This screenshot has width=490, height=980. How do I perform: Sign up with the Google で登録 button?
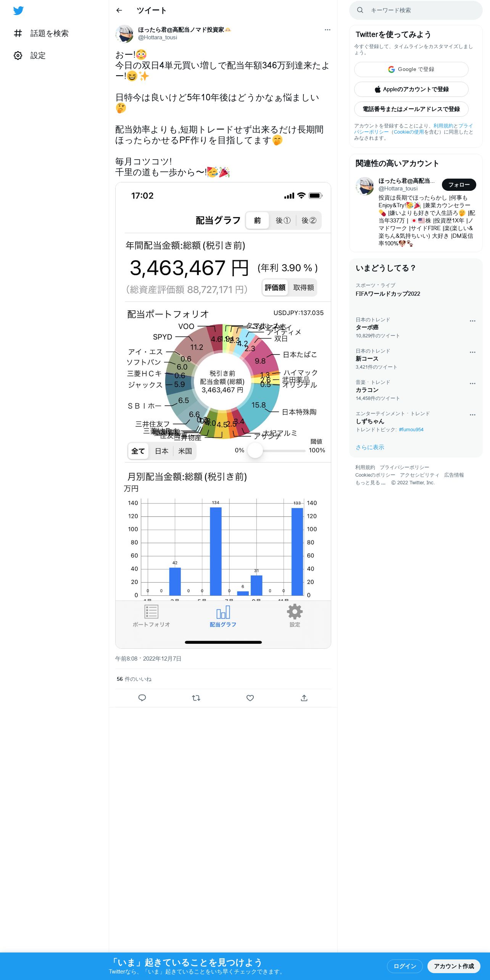pyautogui.click(x=411, y=69)
